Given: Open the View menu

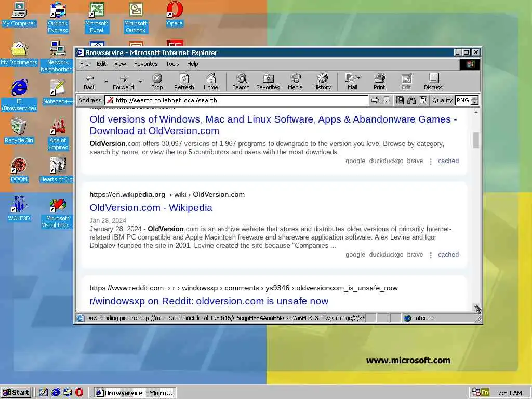Looking at the screenshot, I should 120,64.
